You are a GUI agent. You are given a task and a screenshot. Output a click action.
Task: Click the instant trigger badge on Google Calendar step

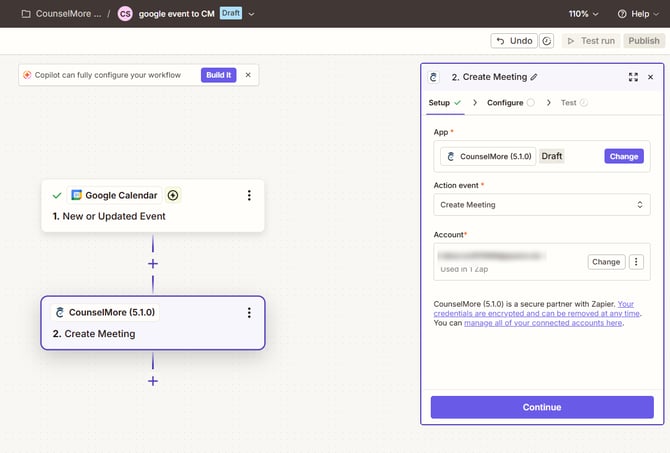click(173, 195)
